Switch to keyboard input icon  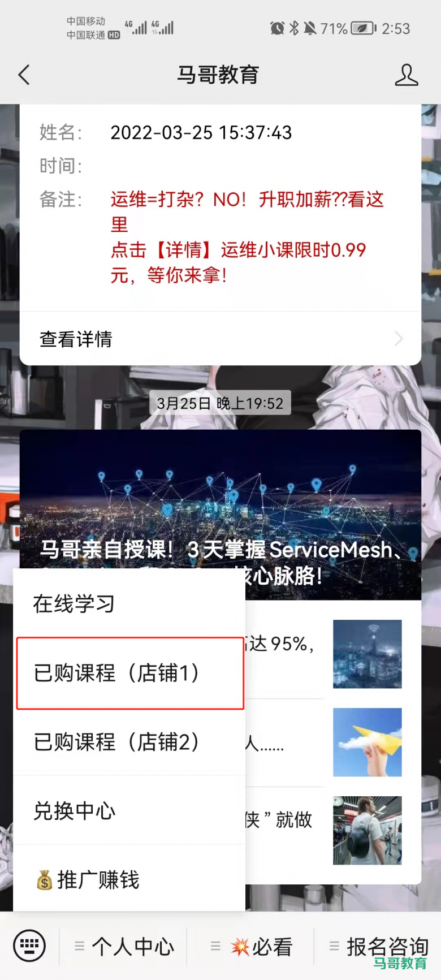[x=29, y=945]
